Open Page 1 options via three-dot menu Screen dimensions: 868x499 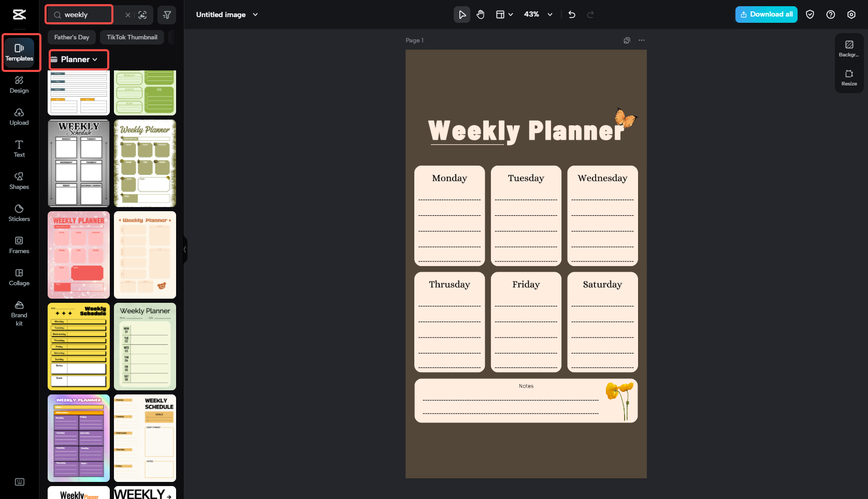(641, 40)
